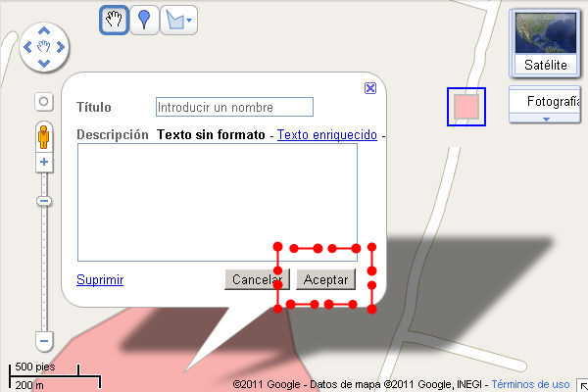
Task: Select the placemark pin tool
Action: (x=144, y=20)
